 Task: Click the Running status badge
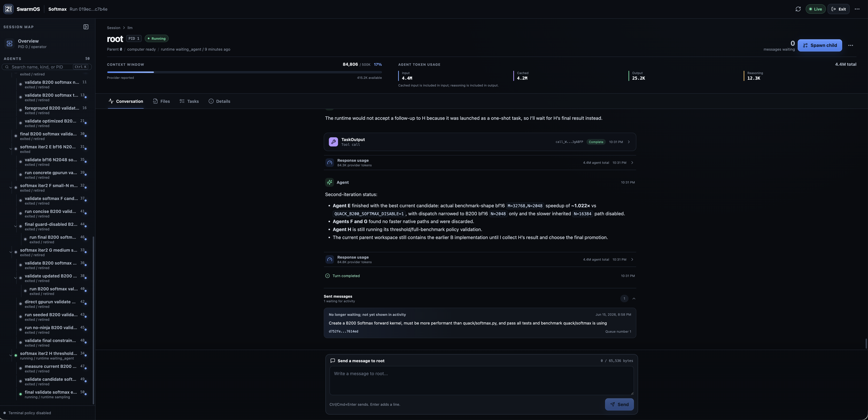pyautogui.click(x=157, y=38)
